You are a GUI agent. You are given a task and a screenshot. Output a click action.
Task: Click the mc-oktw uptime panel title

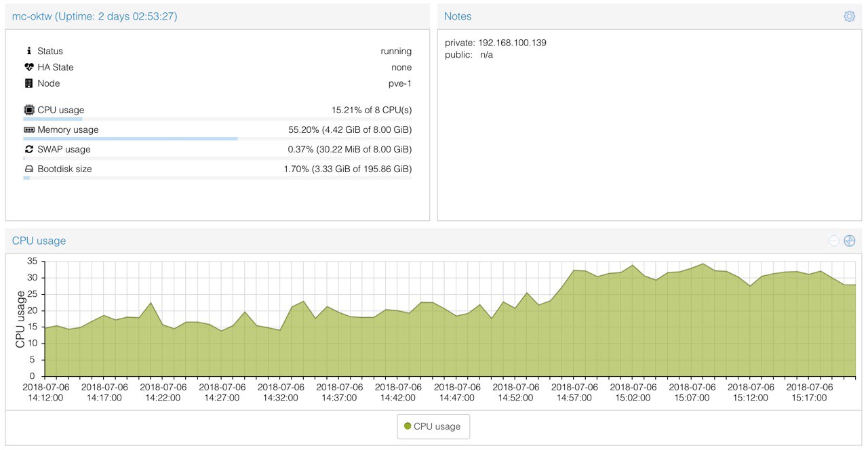95,16
